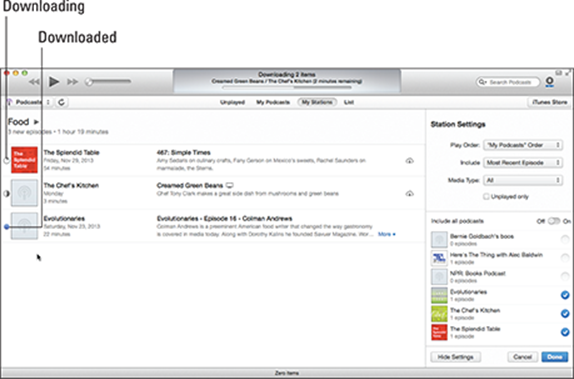Uncheck Evolutionaries in station podcast list
Viewport: 574px width, 379px height.
(565, 295)
